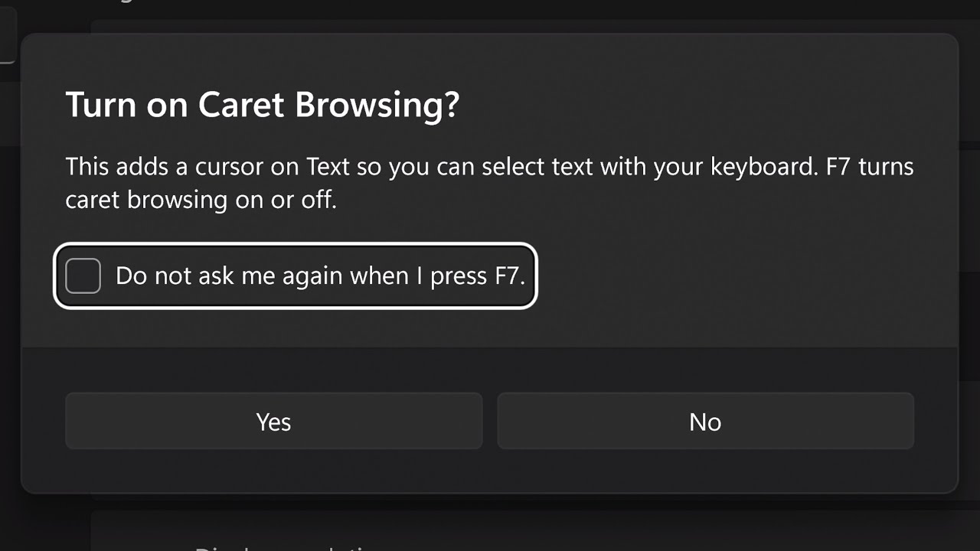980x551 pixels.
Task: Check the 'Do not ask me again' checkbox
Action: click(x=83, y=275)
